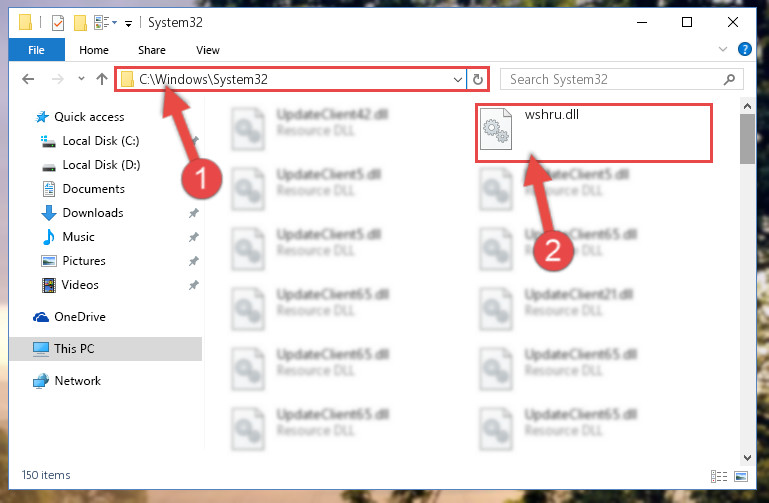This screenshot has height=503, width=769.
Task: Select Local Disk (D:) in sidebar
Action: coord(101,165)
